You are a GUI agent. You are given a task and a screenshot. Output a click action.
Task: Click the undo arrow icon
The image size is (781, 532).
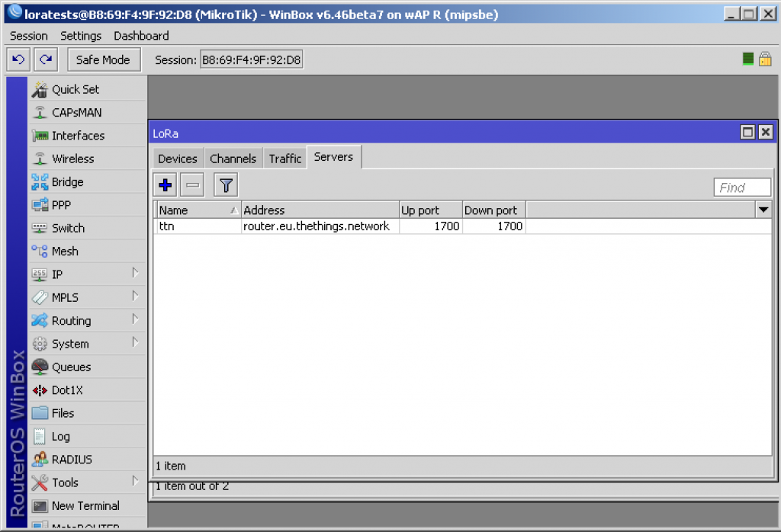(19, 59)
